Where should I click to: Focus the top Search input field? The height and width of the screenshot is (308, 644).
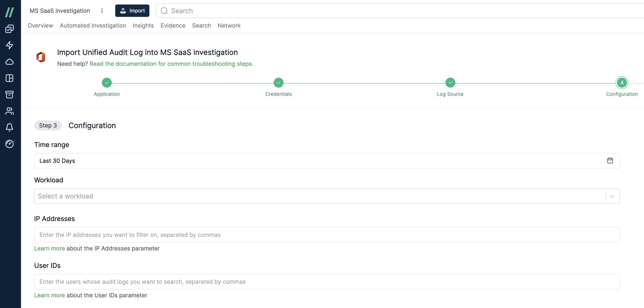[x=400, y=11]
